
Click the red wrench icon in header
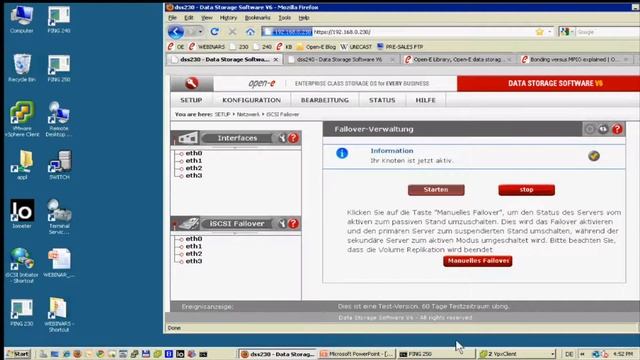(191, 83)
